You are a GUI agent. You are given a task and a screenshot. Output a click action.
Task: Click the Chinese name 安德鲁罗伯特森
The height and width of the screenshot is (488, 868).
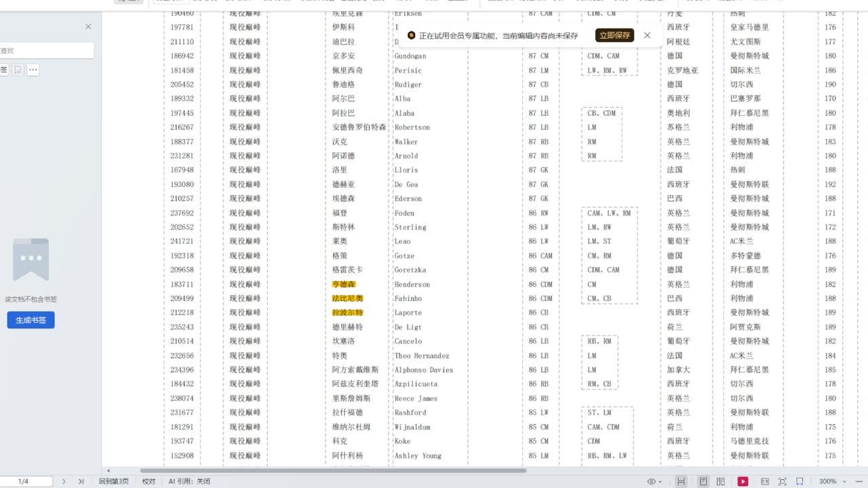click(x=359, y=127)
